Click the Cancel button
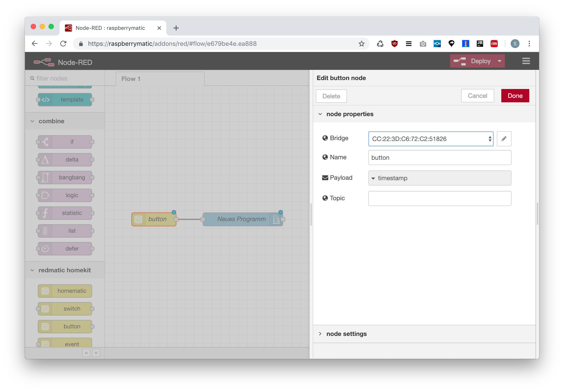Screen dimensions: 564x392 coord(477,96)
